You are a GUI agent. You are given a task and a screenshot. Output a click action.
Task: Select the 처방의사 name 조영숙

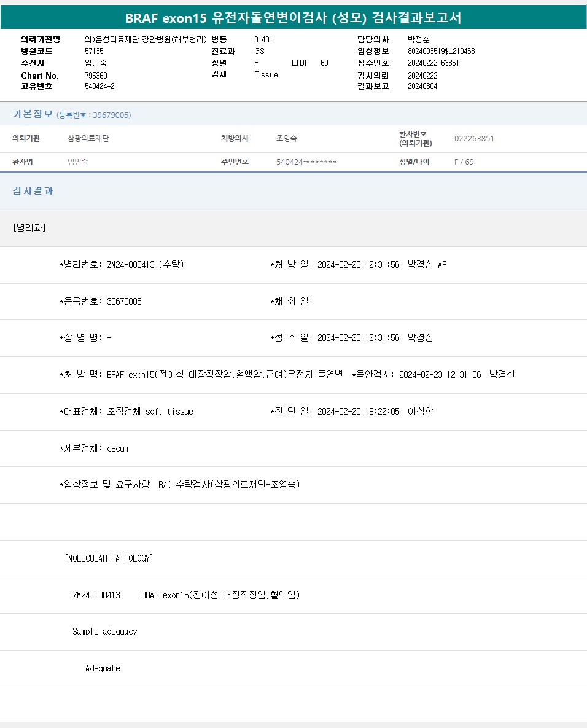click(x=287, y=139)
